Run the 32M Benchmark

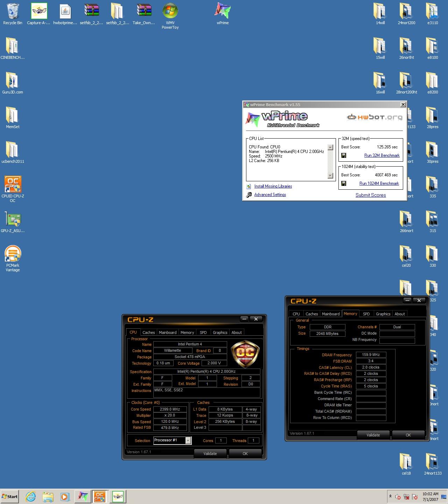tap(382, 155)
